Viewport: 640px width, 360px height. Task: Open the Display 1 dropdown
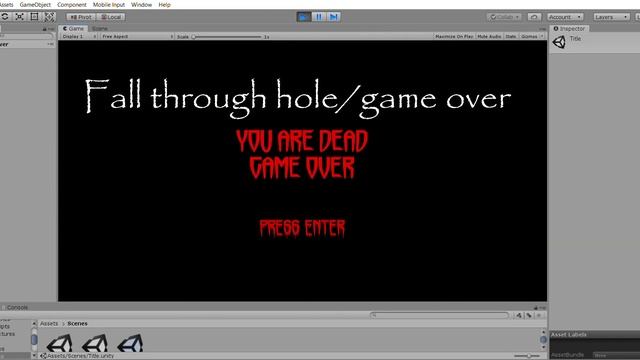[x=79, y=36]
